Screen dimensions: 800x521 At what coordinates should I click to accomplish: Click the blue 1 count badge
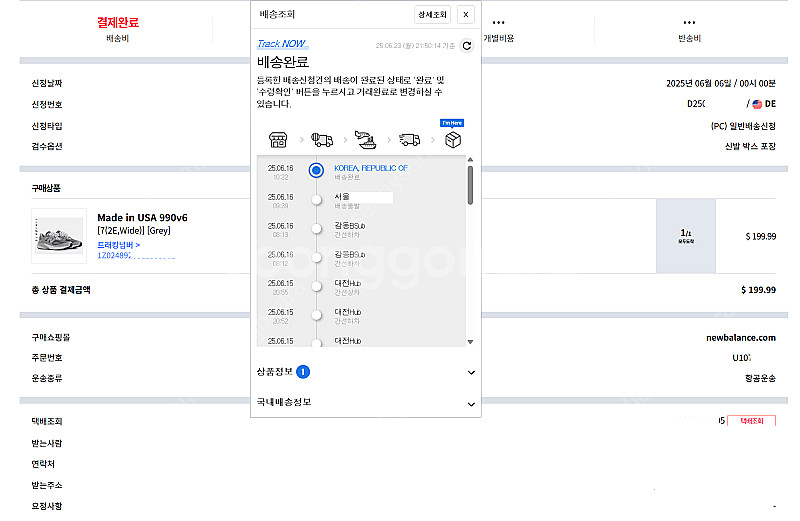[303, 372]
